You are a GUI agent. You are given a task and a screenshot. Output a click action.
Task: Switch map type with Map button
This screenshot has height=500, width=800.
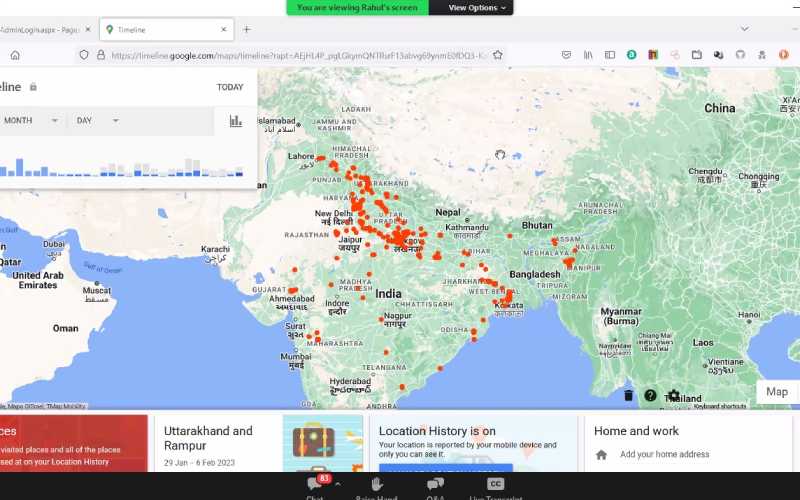(777, 392)
